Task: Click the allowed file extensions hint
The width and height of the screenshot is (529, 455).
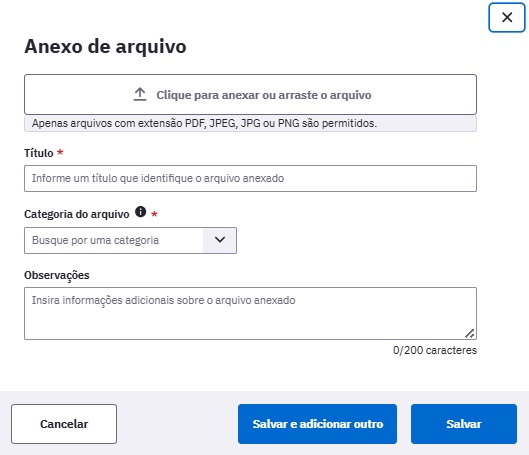Action: click(x=204, y=123)
